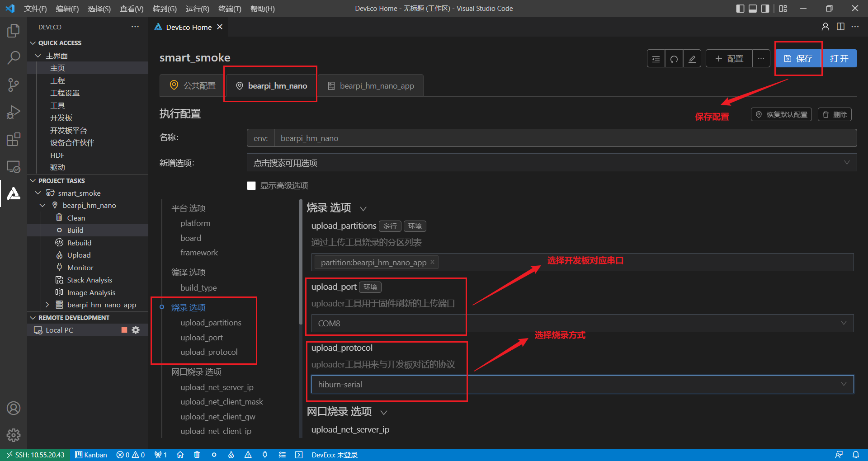Toggle primary side bar layout icon
The image size is (868, 461).
click(740, 9)
